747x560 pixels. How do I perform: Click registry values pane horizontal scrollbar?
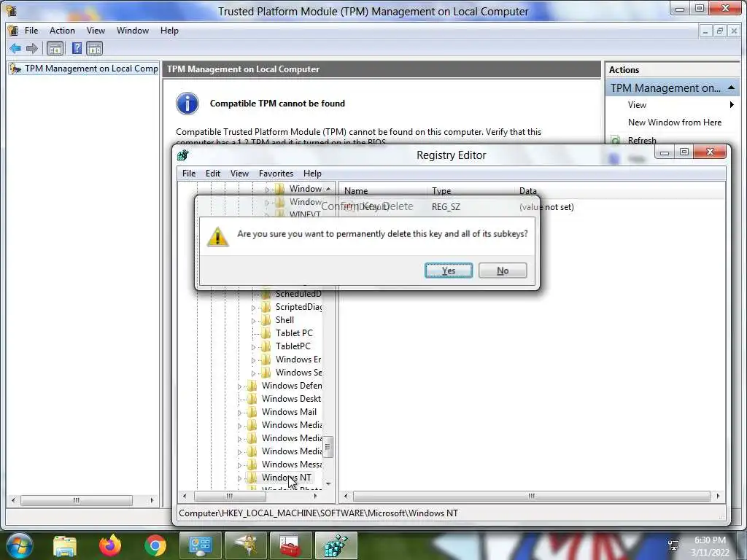[531, 496]
